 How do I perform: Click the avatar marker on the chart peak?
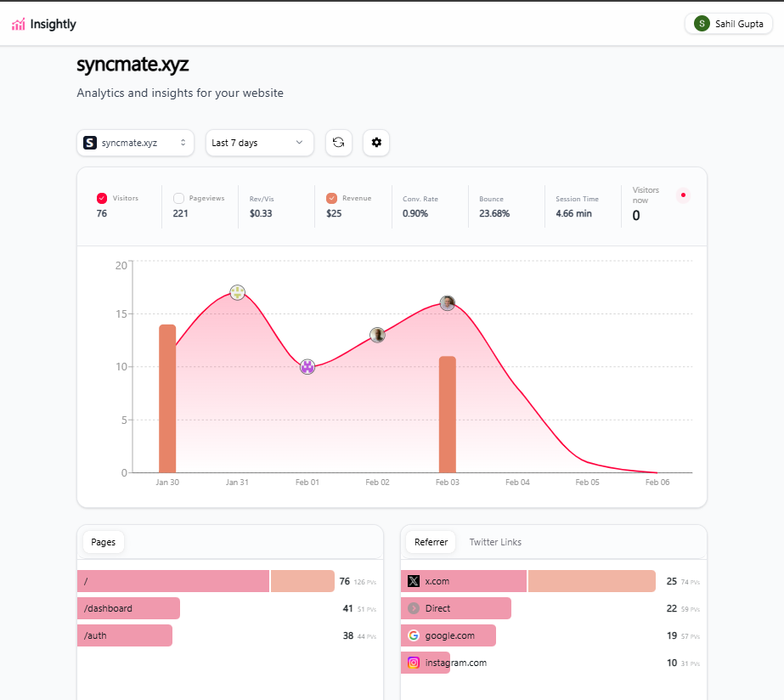pyautogui.click(x=238, y=292)
